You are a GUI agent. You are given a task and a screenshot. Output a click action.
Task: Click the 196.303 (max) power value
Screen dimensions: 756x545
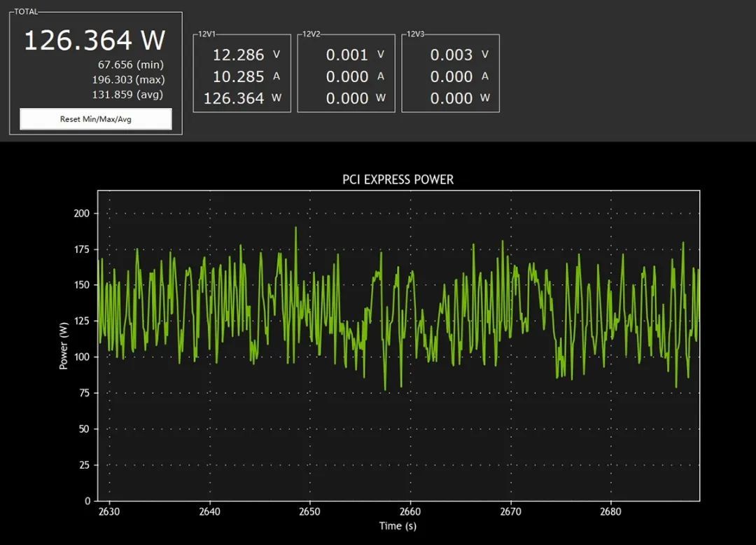pos(128,80)
